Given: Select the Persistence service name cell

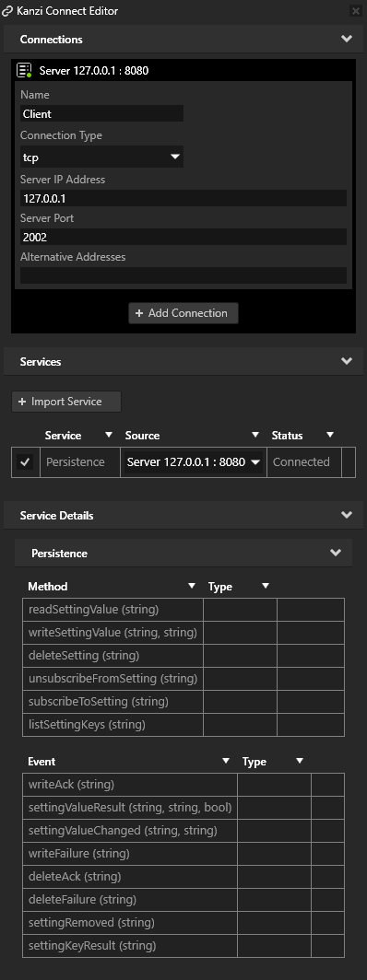Looking at the screenshot, I should pos(80,461).
